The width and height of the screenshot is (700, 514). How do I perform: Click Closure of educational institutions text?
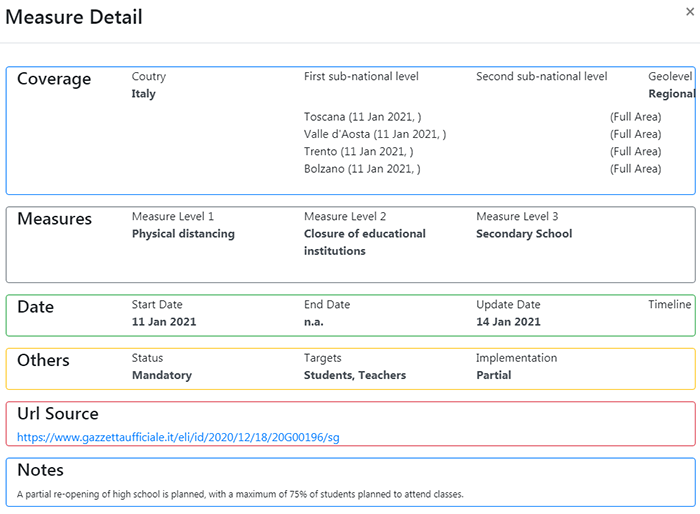365,242
